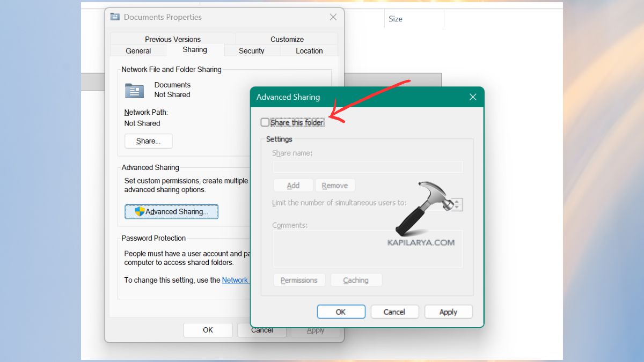Increase simultaneous users with the stepper arrow
644x362 pixels.
[x=456, y=202]
